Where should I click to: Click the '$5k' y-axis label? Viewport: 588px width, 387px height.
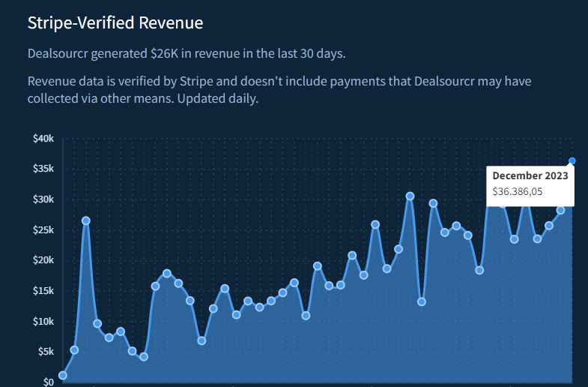point(46,352)
